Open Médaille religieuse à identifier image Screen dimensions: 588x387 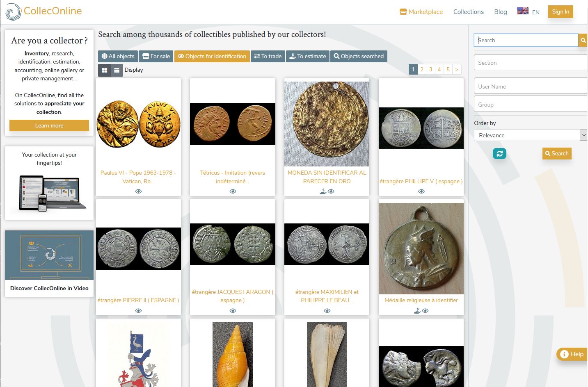tap(421, 248)
